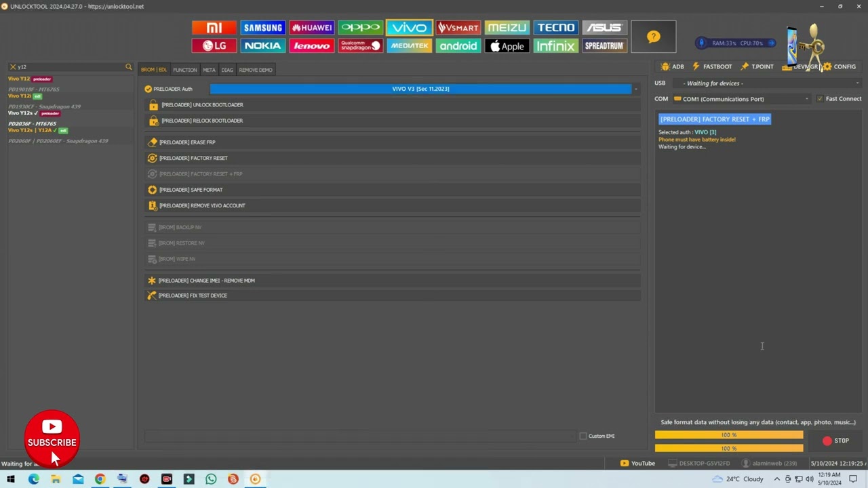The width and height of the screenshot is (868, 488).
Task: Select Vivo Y12i edl model
Action: 24,96
